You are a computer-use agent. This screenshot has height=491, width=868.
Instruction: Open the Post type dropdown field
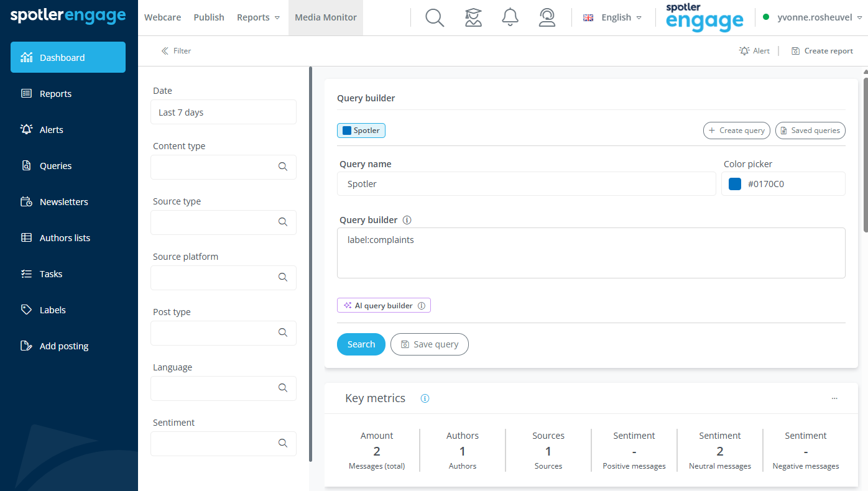[223, 333]
